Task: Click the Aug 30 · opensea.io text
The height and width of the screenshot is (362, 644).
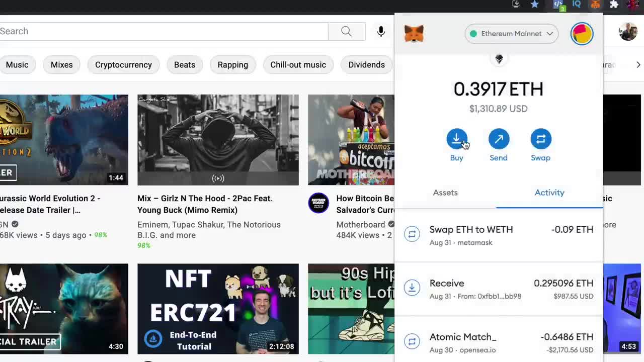Action: (x=463, y=350)
